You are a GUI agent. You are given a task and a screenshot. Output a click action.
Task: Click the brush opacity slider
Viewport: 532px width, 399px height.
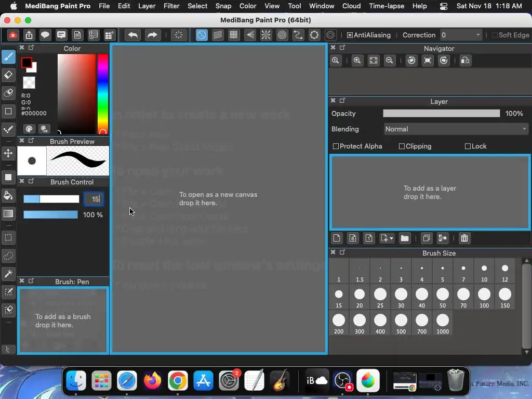(x=50, y=215)
